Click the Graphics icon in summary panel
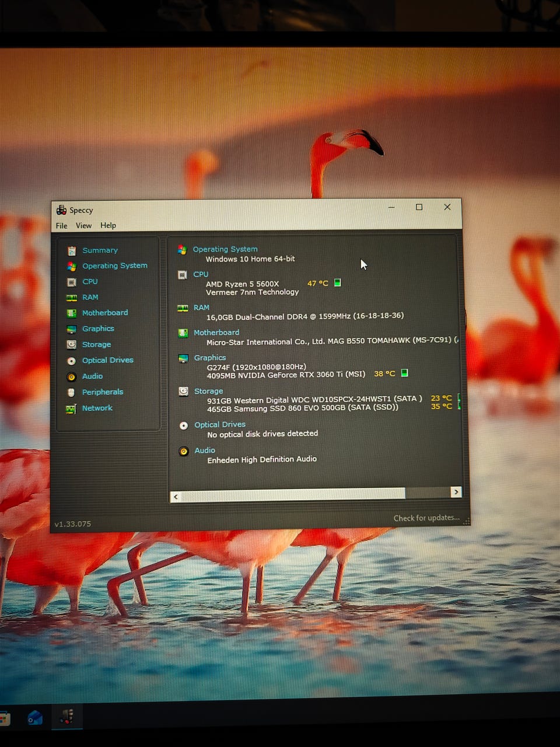The width and height of the screenshot is (560, 747). (x=183, y=358)
